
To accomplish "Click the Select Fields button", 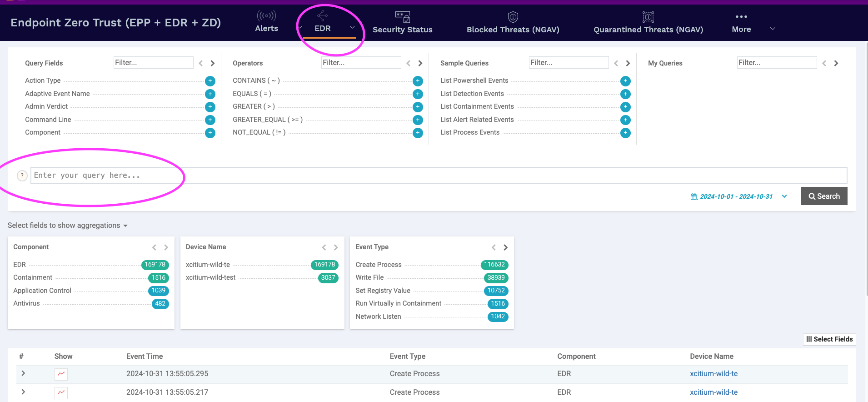I will tap(829, 339).
